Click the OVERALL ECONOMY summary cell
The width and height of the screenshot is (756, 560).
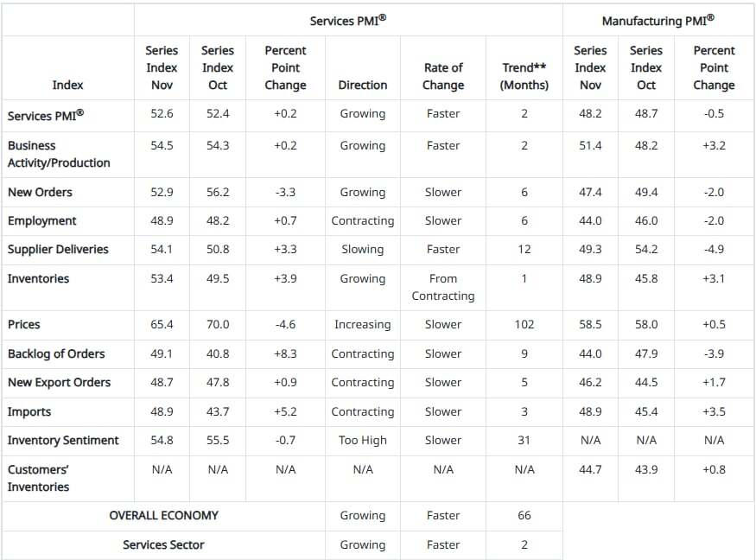pyautogui.click(x=163, y=515)
